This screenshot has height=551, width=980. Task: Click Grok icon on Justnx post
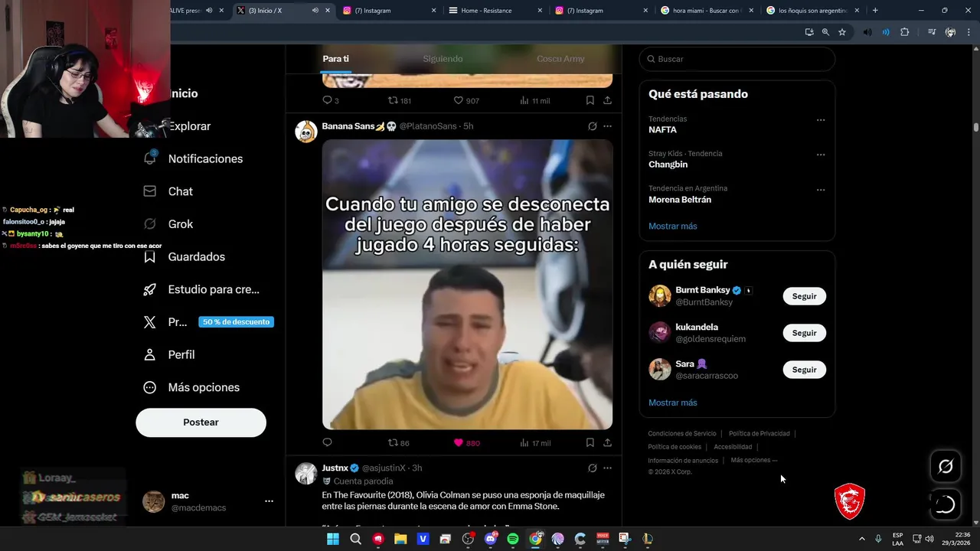[592, 468]
